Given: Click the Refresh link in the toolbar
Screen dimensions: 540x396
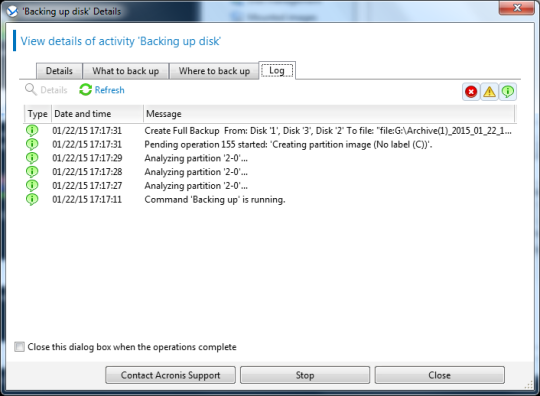Looking at the screenshot, I should point(110,90).
